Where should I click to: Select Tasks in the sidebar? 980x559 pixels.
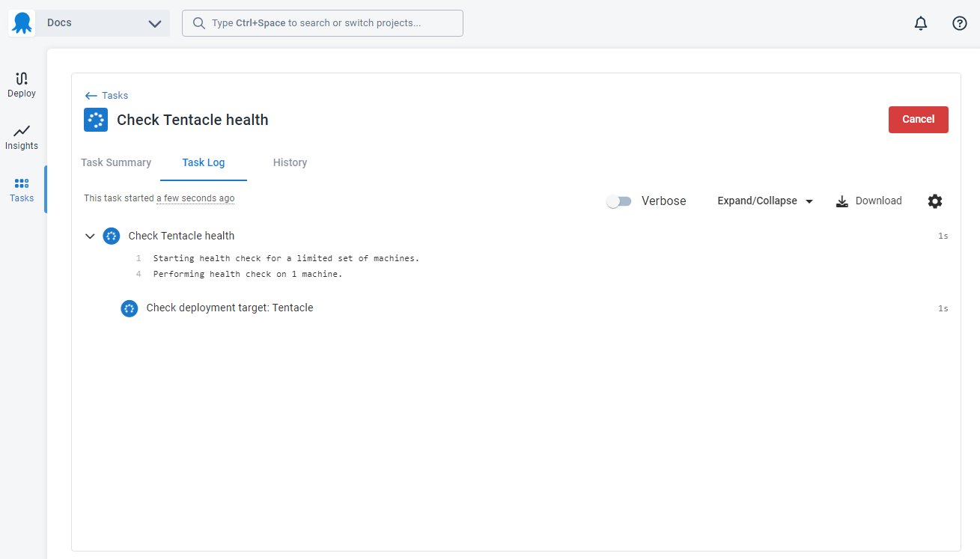coord(22,190)
